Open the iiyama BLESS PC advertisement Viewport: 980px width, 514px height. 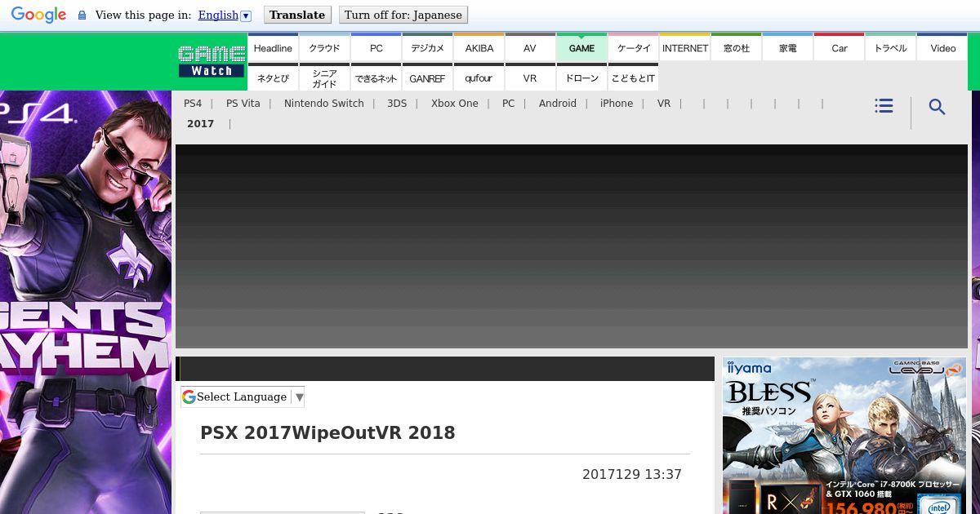tap(844, 436)
